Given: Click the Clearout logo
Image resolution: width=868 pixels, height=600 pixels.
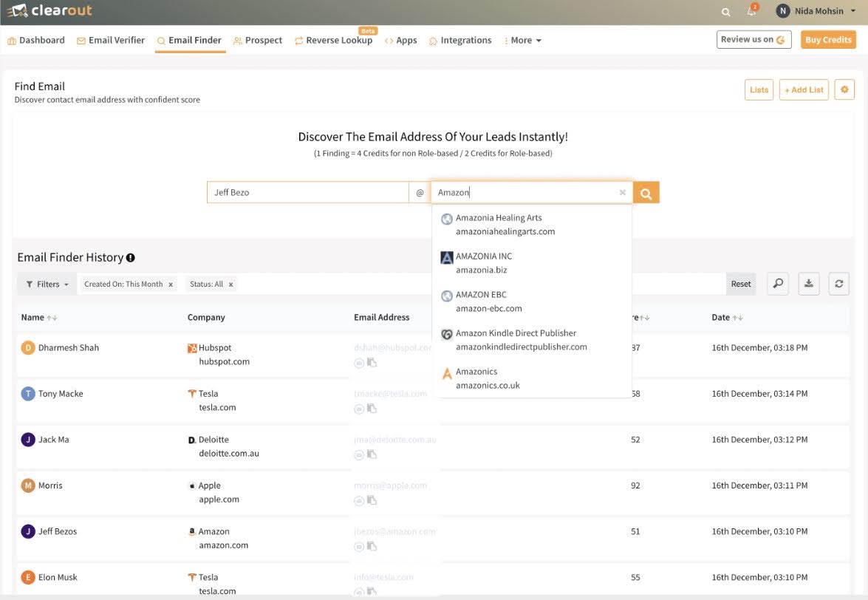Looking at the screenshot, I should click(49, 10).
